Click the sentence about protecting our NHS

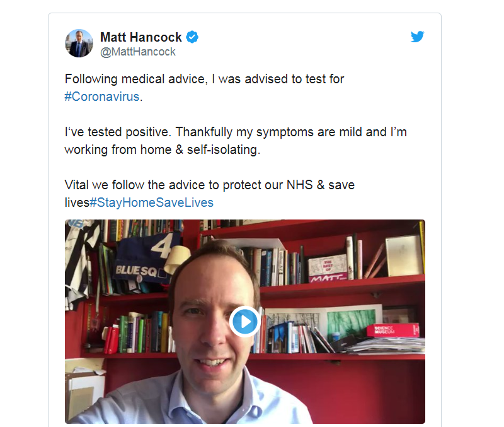[210, 194]
